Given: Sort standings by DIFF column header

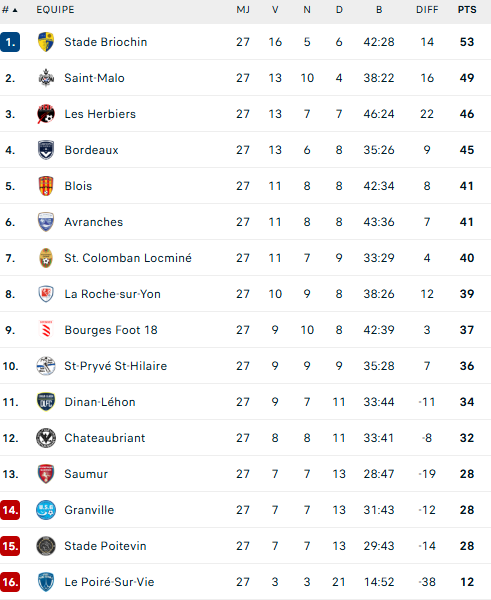Looking at the screenshot, I should click(427, 10).
